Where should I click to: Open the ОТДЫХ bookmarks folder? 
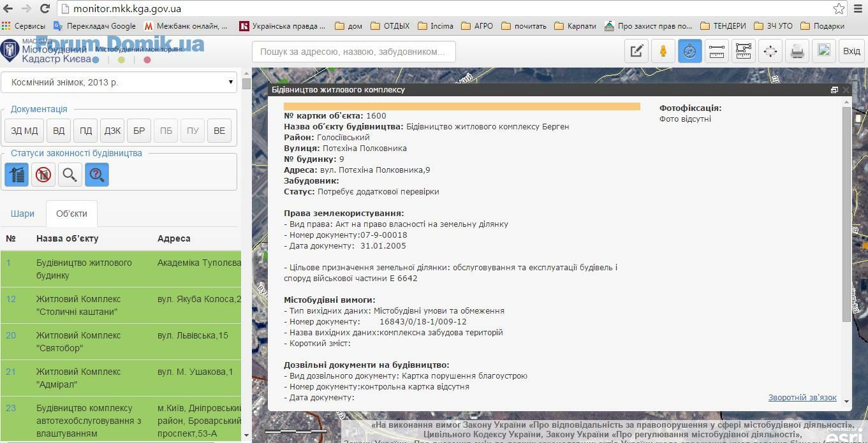[x=390, y=26]
